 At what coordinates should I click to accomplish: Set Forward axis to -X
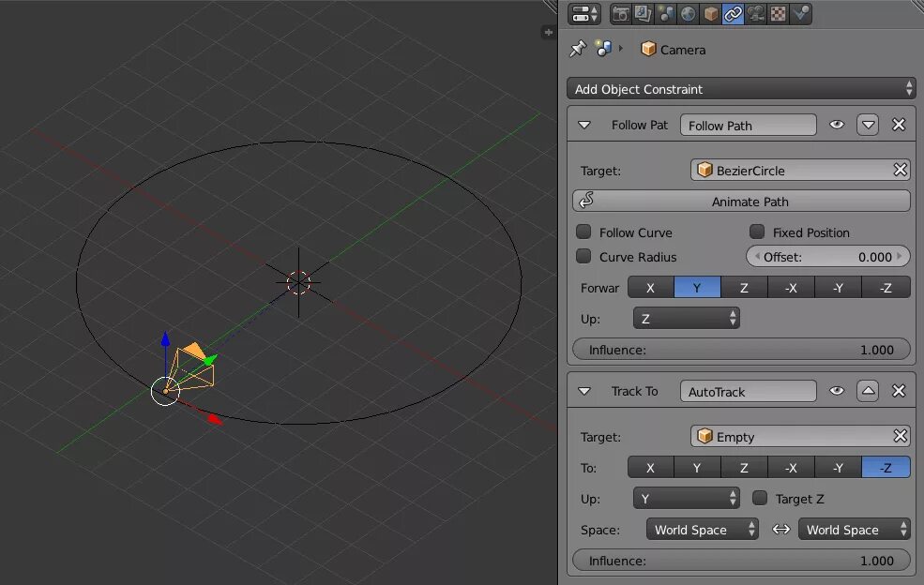792,288
